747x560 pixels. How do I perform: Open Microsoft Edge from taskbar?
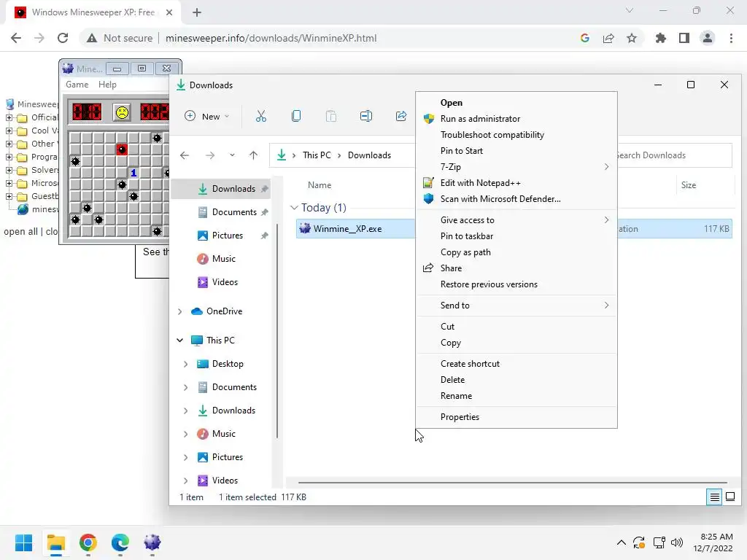pyautogui.click(x=120, y=542)
